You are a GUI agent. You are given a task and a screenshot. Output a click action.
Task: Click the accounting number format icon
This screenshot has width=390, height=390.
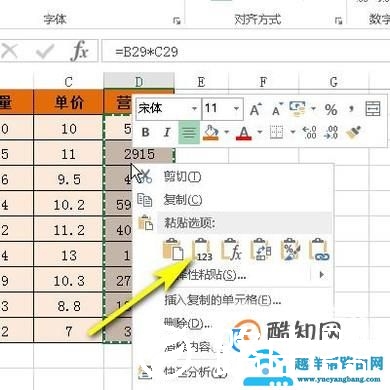click(297, 109)
